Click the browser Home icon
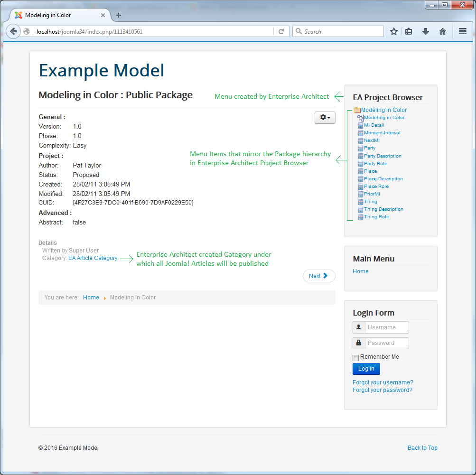Viewport: 476px width, 475px height. tap(443, 31)
